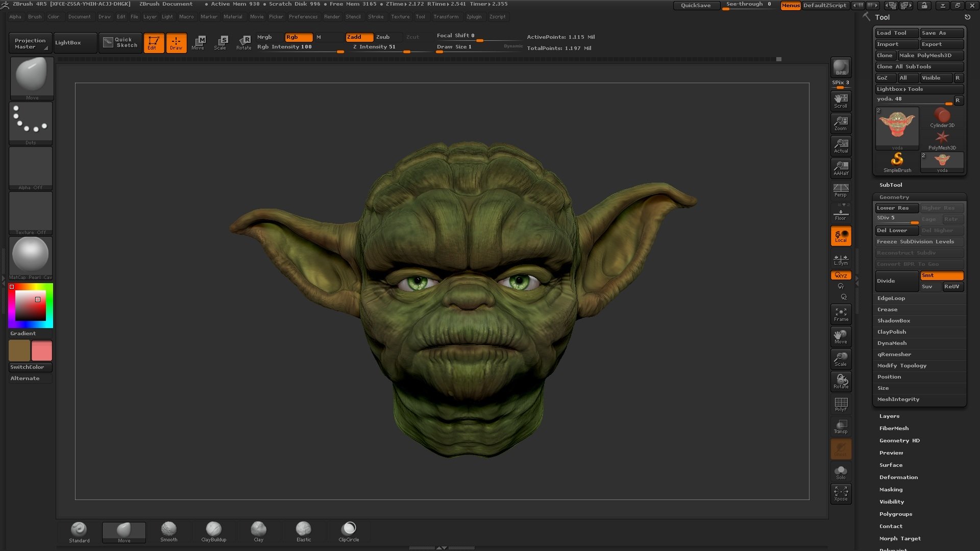Click the Frame view icon
980x551 pixels.
[841, 314]
